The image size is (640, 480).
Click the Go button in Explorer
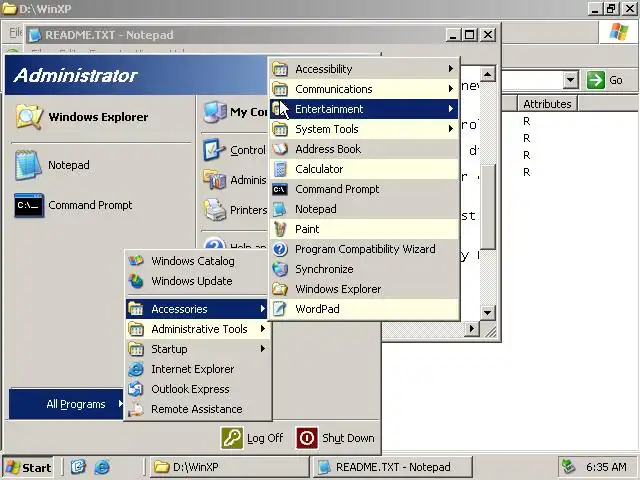point(605,80)
